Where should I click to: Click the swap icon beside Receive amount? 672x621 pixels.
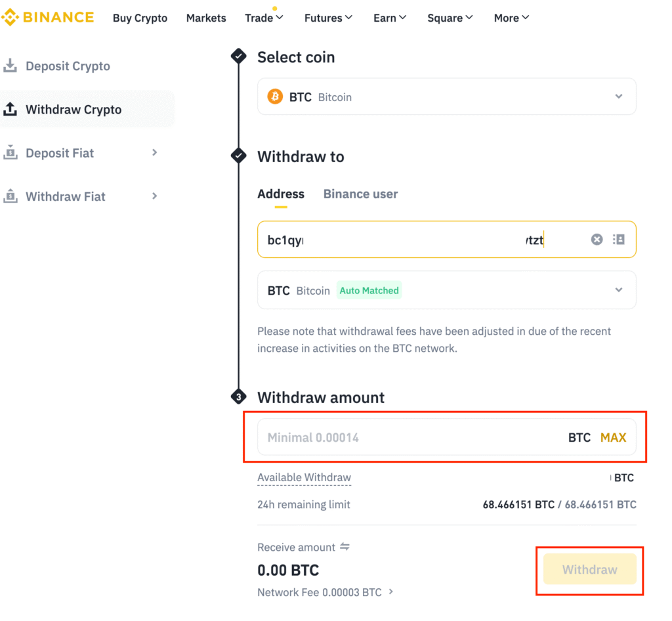(x=345, y=547)
